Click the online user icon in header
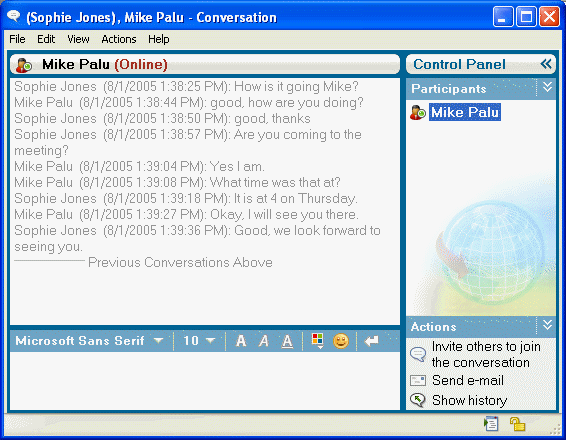The image size is (566, 440). click(24, 65)
